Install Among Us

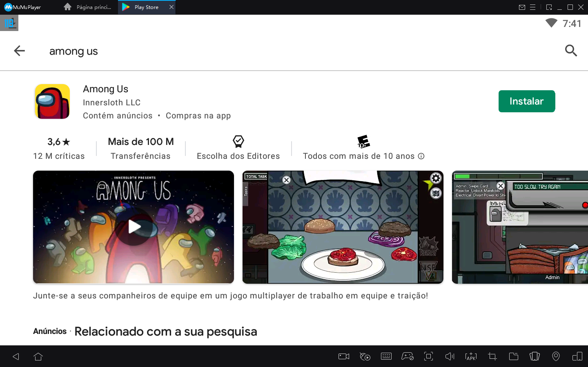pos(527,101)
